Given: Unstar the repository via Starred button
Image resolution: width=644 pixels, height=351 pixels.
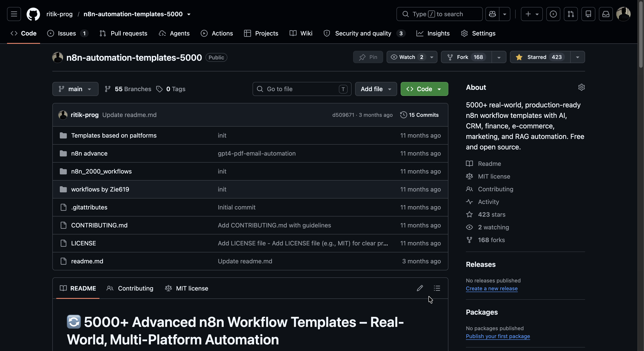Looking at the screenshot, I should point(540,57).
